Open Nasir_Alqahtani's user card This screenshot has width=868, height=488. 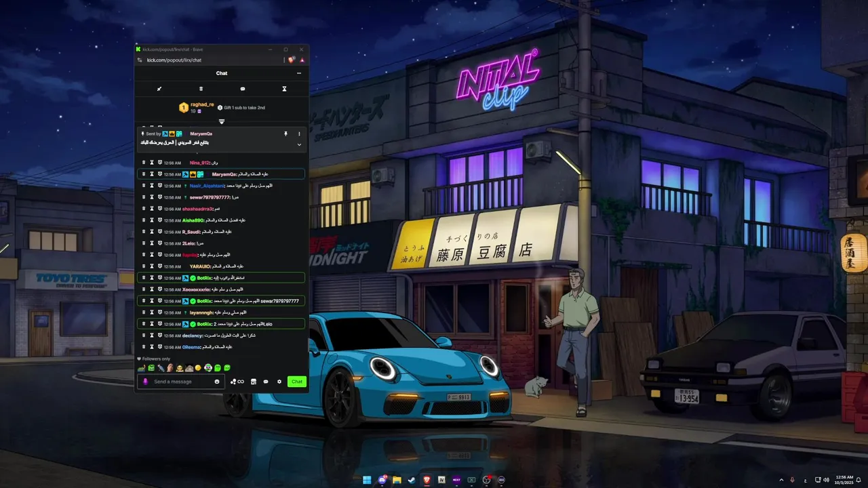pos(206,186)
